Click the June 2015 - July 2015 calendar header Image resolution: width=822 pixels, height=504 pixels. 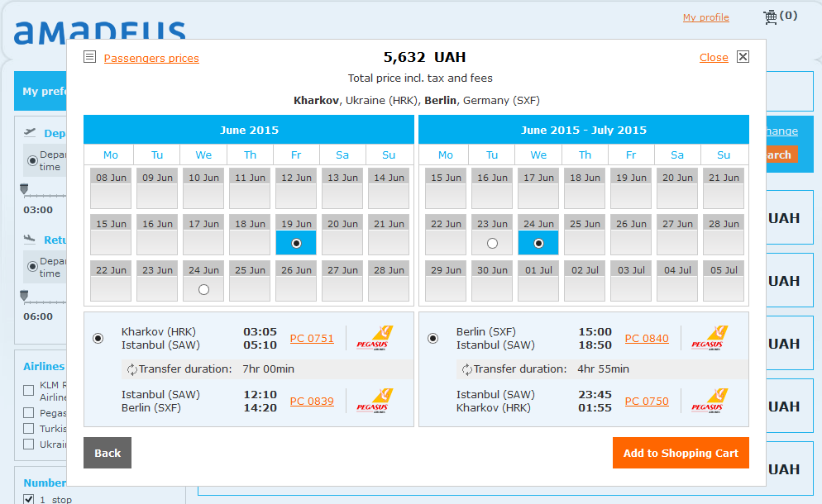[x=584, y=130]
